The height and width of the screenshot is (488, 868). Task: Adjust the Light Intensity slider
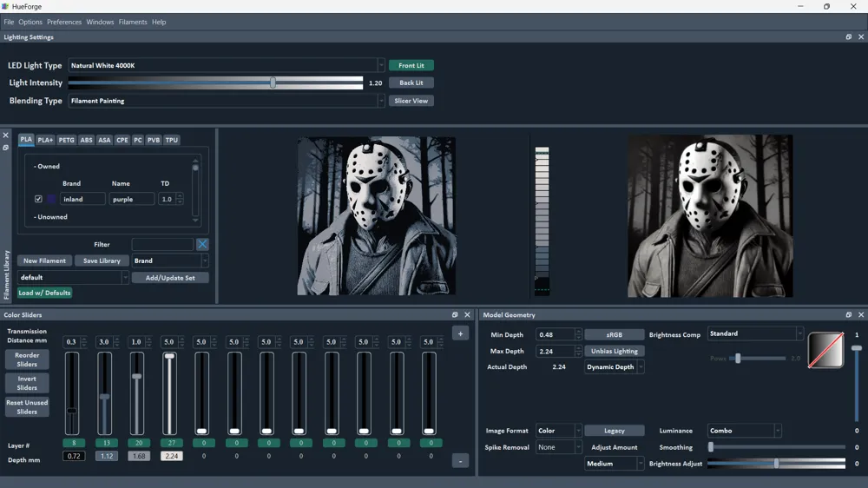(x=273, y=82)
